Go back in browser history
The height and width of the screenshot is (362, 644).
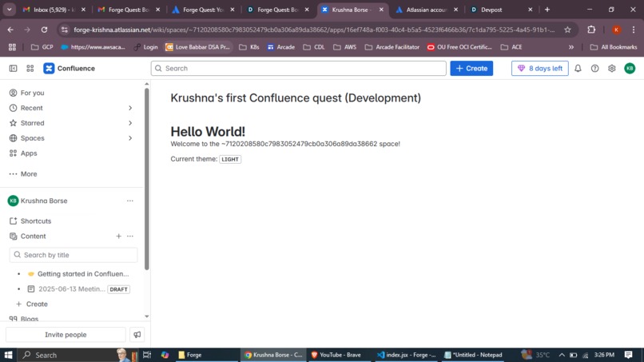tap(10, 30)
